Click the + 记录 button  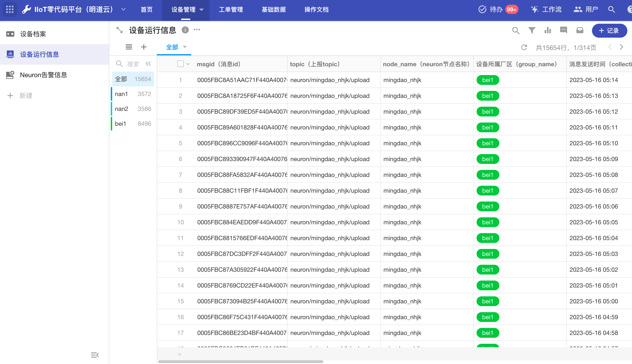(x=609, y=31)
